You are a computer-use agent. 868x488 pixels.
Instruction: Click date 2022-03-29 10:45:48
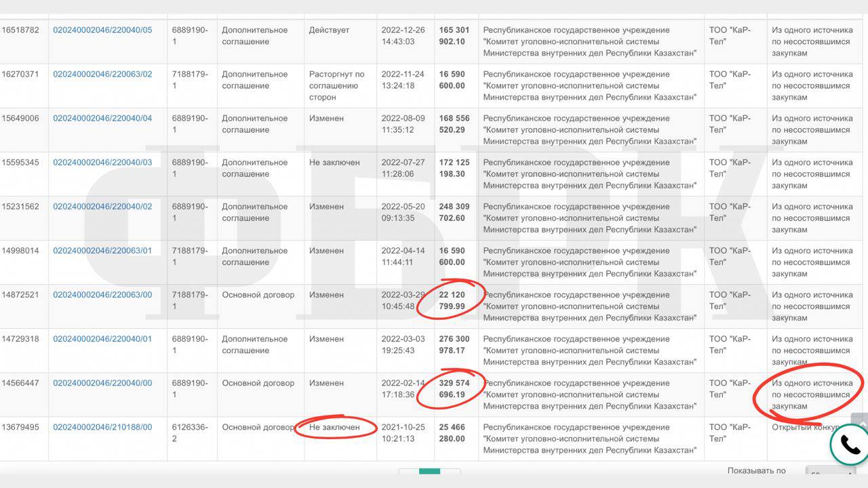(x=403, y=301)
